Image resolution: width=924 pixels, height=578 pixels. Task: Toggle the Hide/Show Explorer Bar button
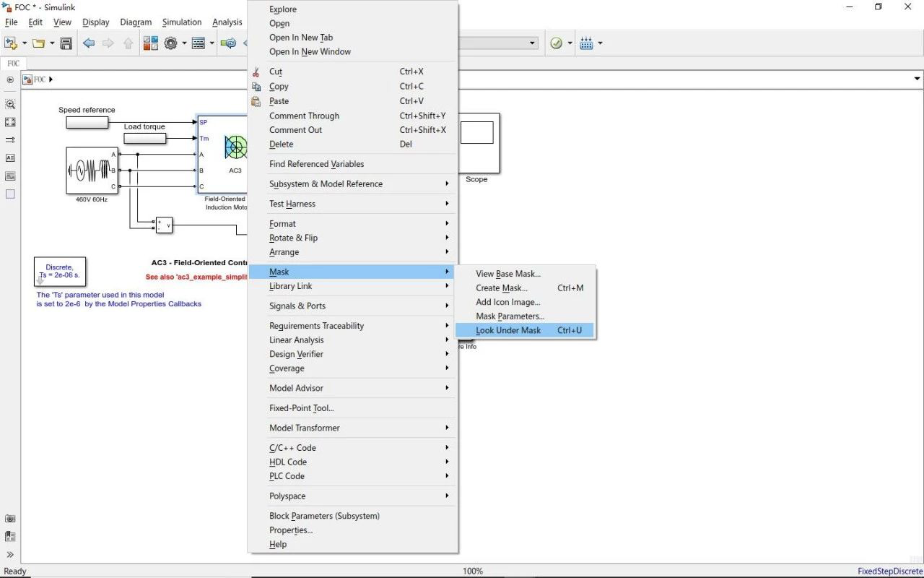coord(10,79)
